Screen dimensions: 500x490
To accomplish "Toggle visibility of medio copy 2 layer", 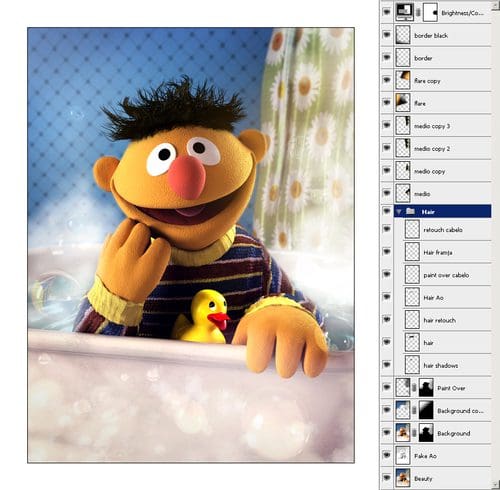I will [387, 148].
